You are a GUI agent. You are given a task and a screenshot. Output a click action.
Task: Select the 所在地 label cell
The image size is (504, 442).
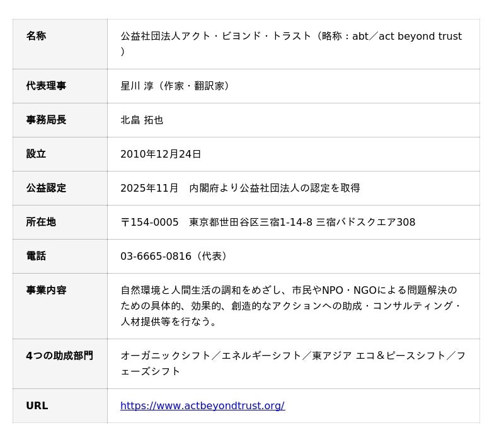tap(60, 223)
